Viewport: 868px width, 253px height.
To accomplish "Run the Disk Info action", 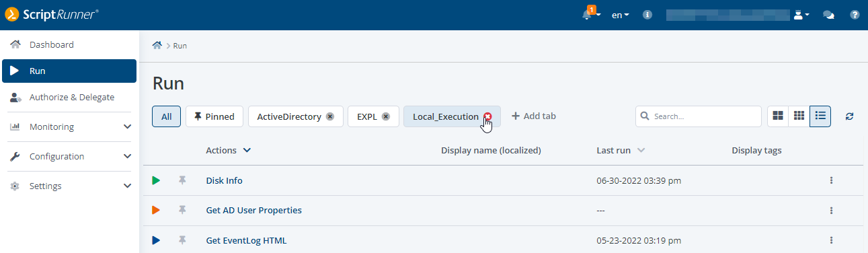I will coord(156,180).
